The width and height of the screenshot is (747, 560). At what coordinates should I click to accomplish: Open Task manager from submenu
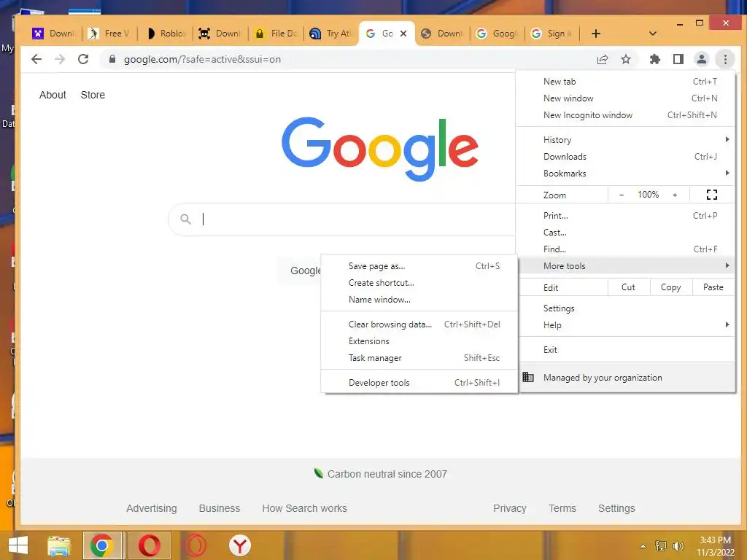click(419, 357)
